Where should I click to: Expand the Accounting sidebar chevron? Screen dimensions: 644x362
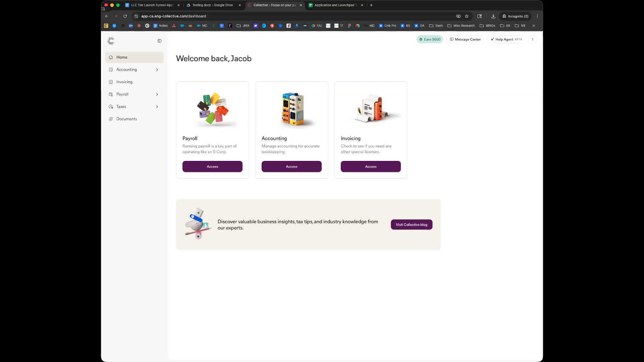[x=157, y=70]
